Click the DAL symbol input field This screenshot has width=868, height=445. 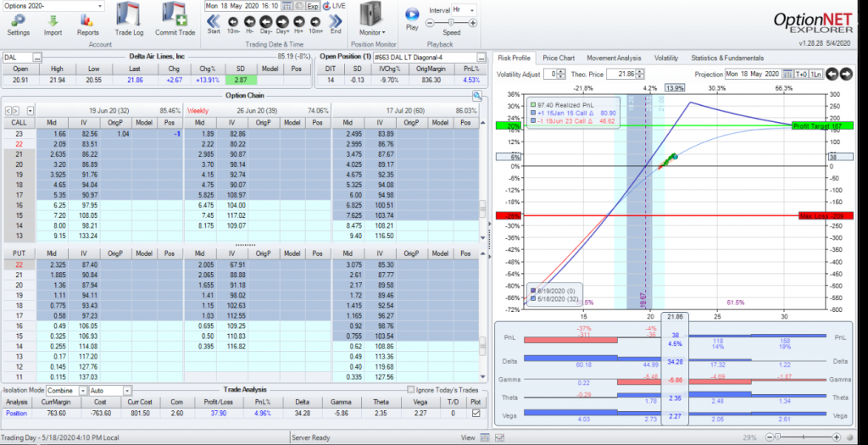(x=17, y=58)
